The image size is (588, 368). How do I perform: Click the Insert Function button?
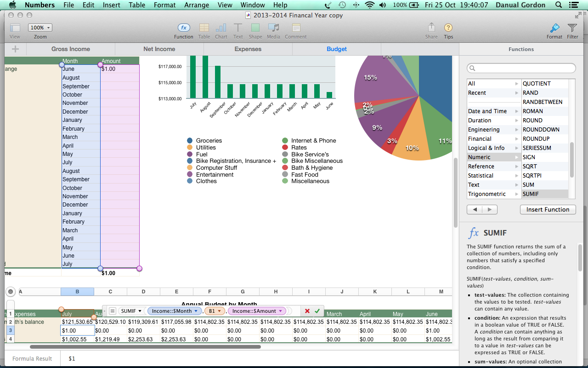pyautogui.click(x=548, y=210)
